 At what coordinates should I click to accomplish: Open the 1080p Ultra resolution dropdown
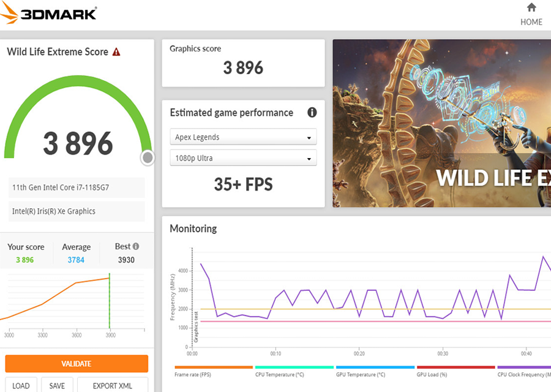point(243,158)
